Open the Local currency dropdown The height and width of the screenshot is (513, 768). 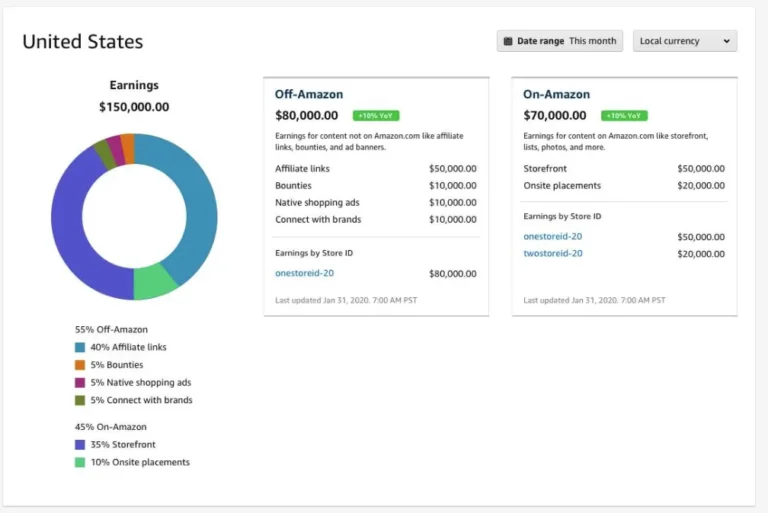(x=685, y=41)
